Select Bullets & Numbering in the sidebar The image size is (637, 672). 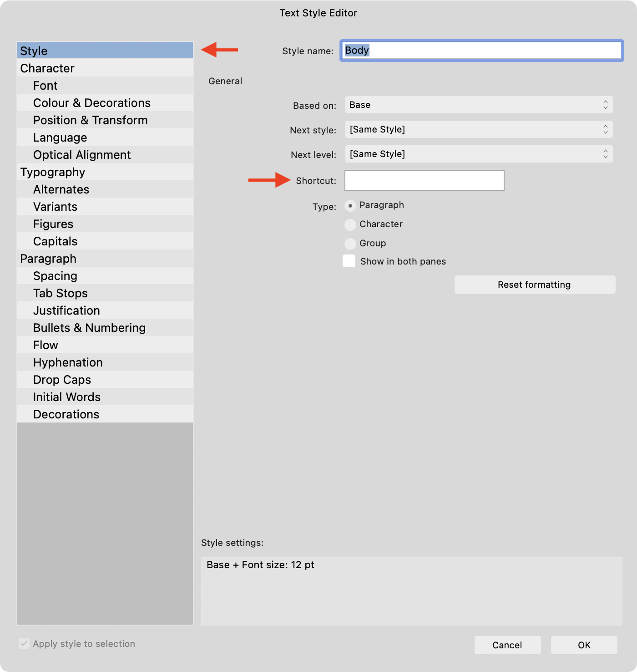[89, 327]
